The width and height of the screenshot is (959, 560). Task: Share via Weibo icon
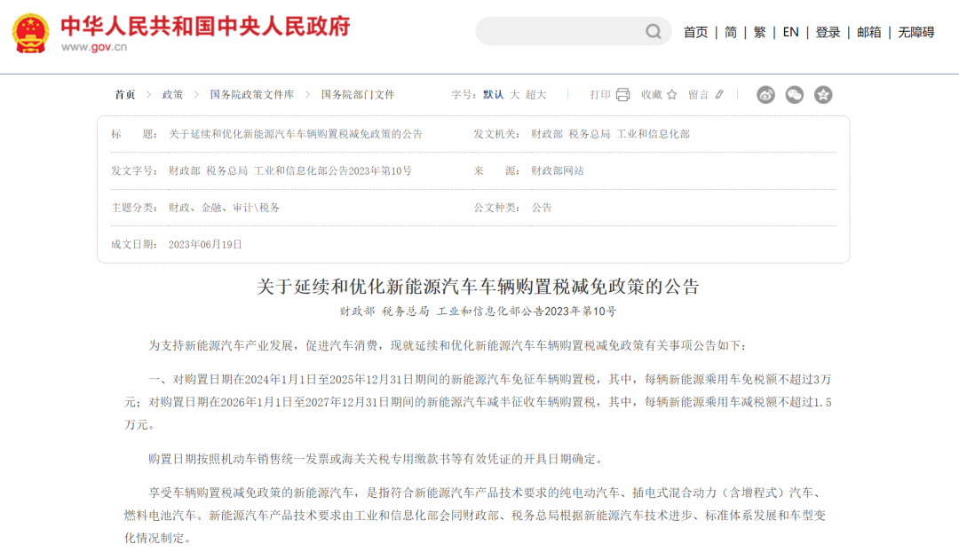pyautogui.click(x=765, y=95)
